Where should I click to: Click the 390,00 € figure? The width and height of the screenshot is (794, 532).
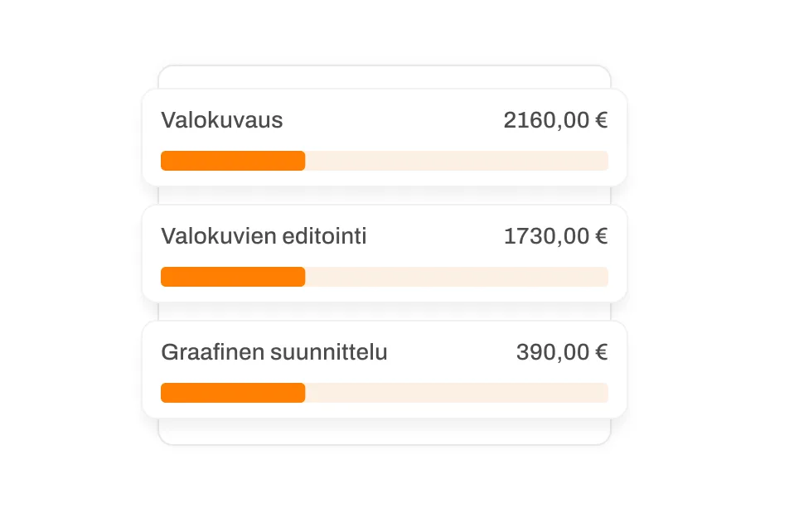pos(563,351)
